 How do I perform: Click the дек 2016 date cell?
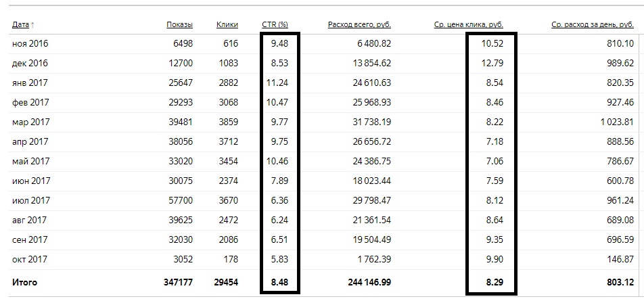(x=30, y=63)
